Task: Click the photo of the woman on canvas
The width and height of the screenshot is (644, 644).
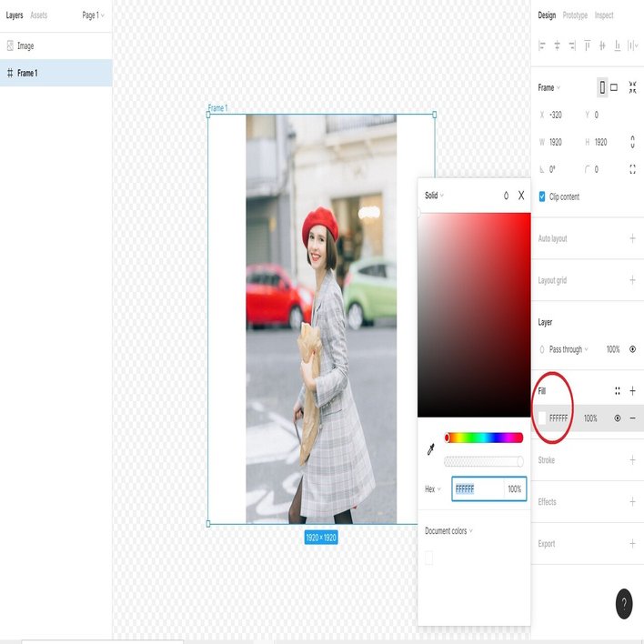Action: click(321, 319)
